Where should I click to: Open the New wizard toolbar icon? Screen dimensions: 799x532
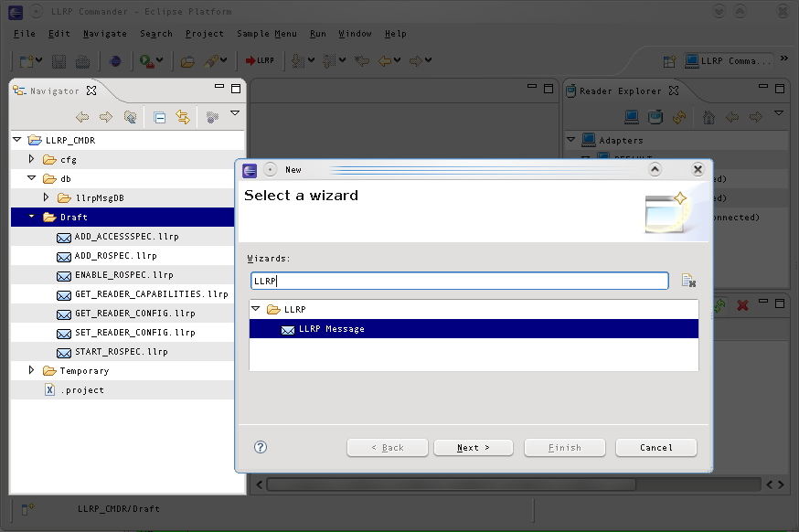point(26,61)
